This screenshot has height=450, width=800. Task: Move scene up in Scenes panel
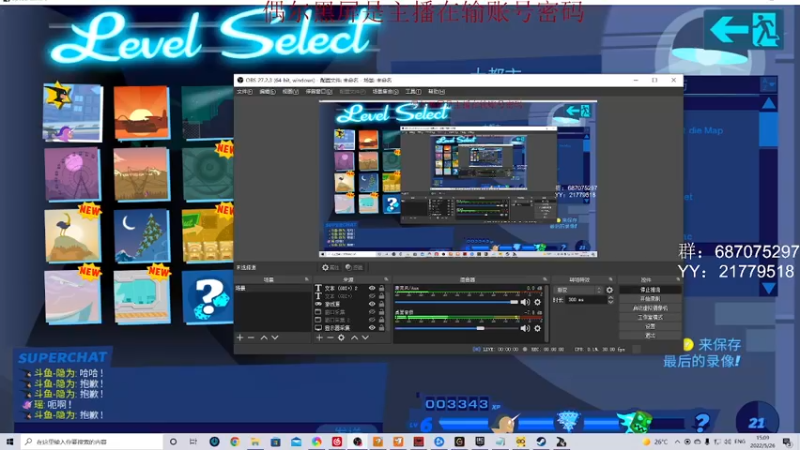tap(264, 338)
